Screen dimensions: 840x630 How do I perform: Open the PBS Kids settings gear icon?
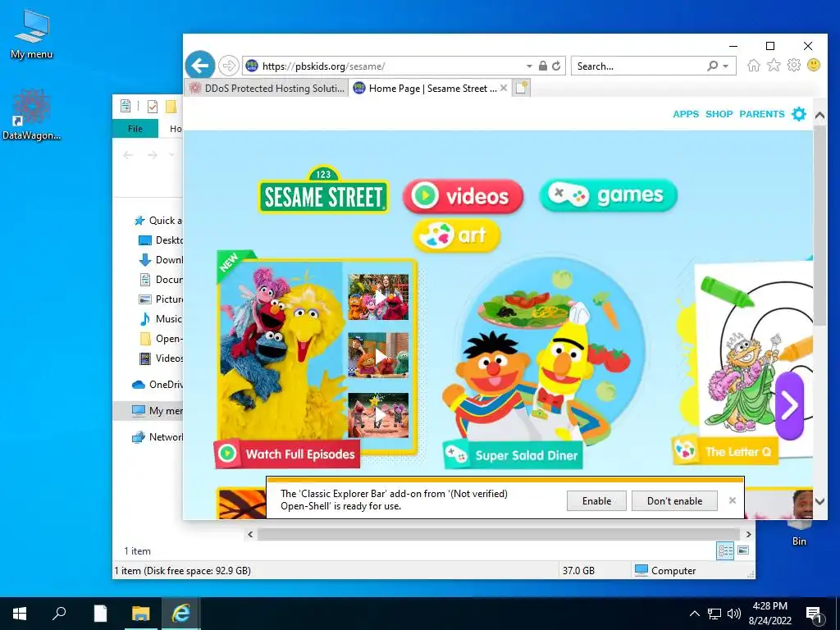pyautogui.click(x=799, y=114)
